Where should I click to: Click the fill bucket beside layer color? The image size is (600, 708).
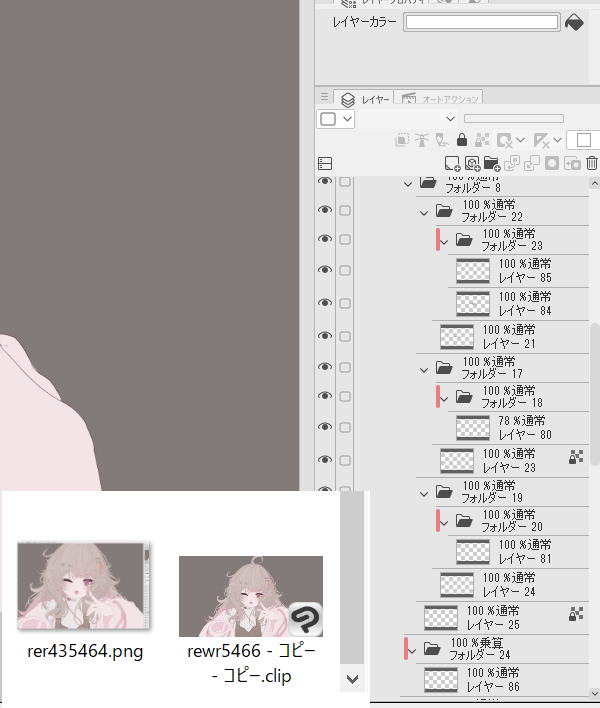point(574,22)
